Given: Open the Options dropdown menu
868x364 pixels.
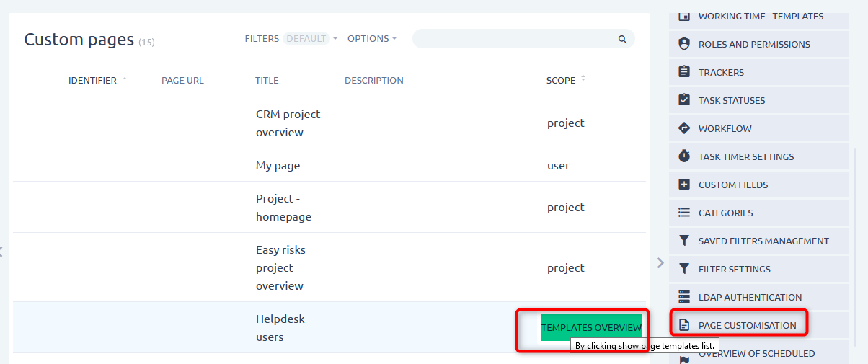Looking at the screenshot, I should pos(372,38).
